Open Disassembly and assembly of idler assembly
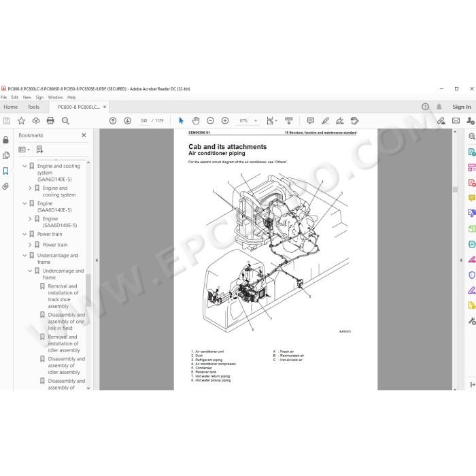The image size is (476, 476). pos(66,366)
